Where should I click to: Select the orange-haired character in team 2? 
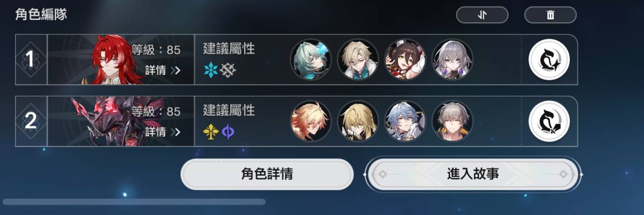[x=311, y=121]
